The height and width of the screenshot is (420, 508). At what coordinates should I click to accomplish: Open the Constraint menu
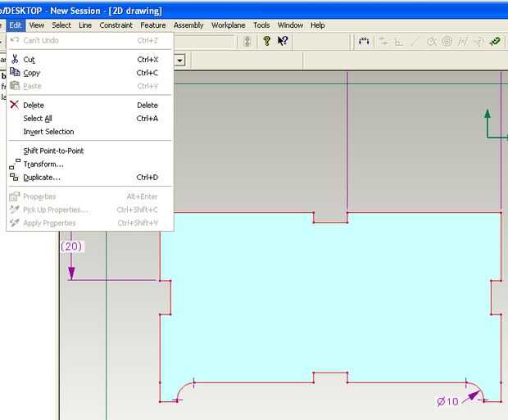point(116,25)
